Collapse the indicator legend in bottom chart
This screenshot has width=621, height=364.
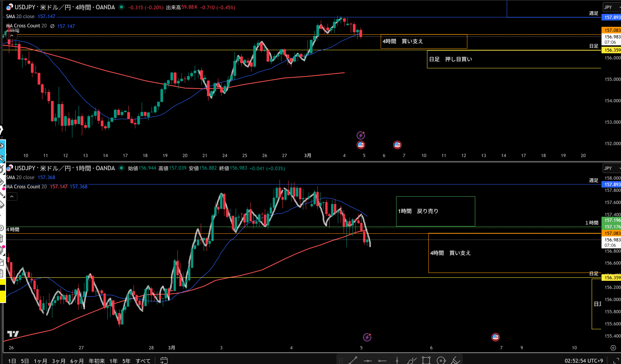pyautogui.click(x=12, y=196)
